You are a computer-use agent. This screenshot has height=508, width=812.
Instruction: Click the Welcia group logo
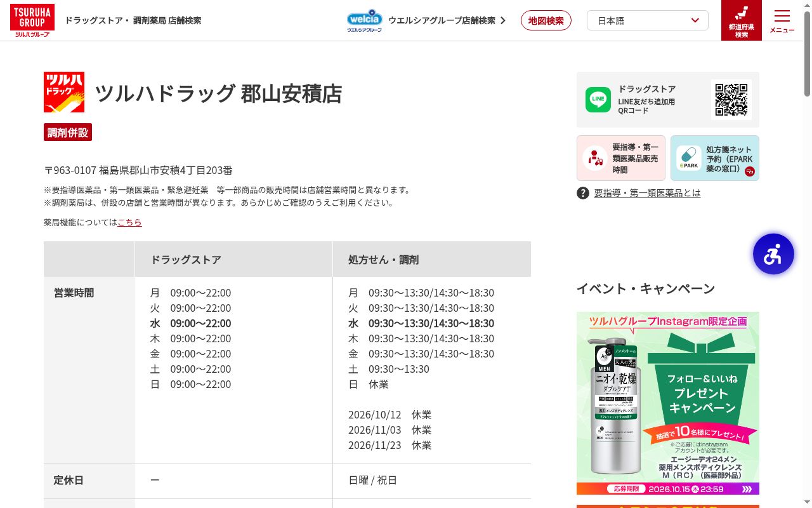[x=364, y=20]
